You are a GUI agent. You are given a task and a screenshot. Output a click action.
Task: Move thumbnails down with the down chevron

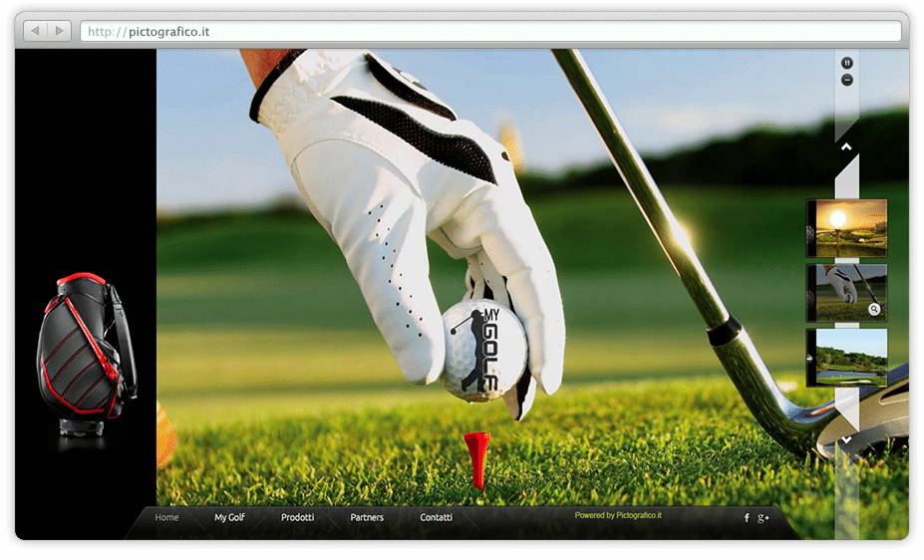847,439
